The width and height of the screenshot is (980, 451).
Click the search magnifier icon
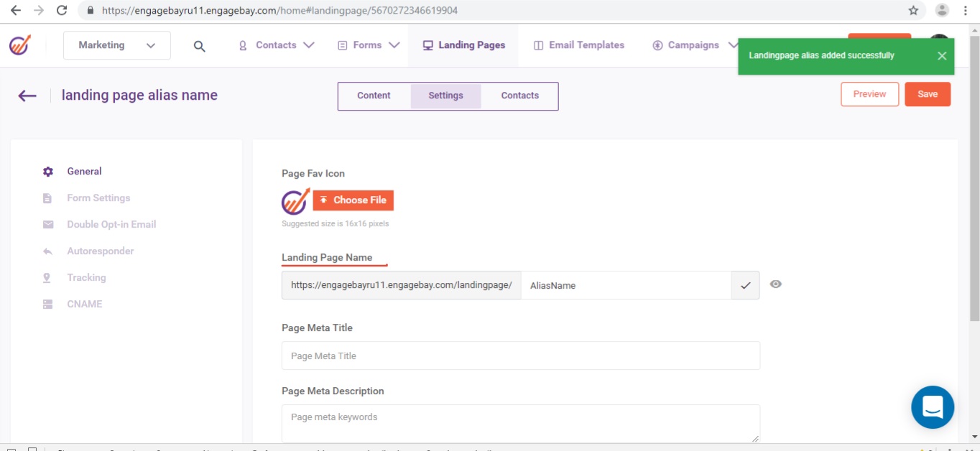click(x=200, y=46)
